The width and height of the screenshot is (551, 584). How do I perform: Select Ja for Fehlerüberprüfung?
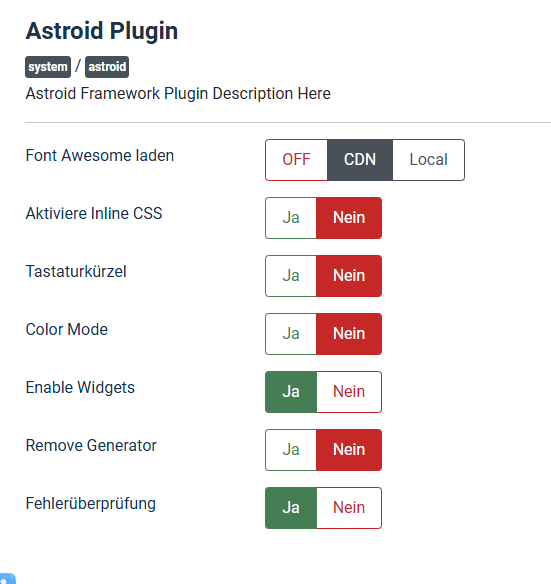pos(291,508)
